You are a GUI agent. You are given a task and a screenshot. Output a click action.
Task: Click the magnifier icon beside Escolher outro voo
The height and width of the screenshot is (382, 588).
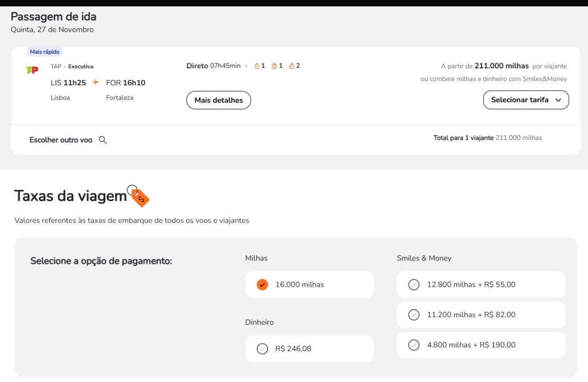[103, 140]
